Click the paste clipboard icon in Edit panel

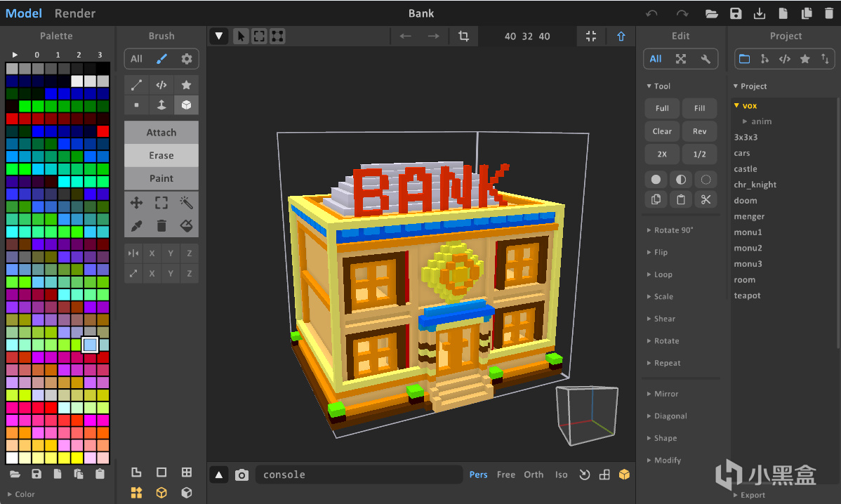pyautogui.click(x=681, y=199)
